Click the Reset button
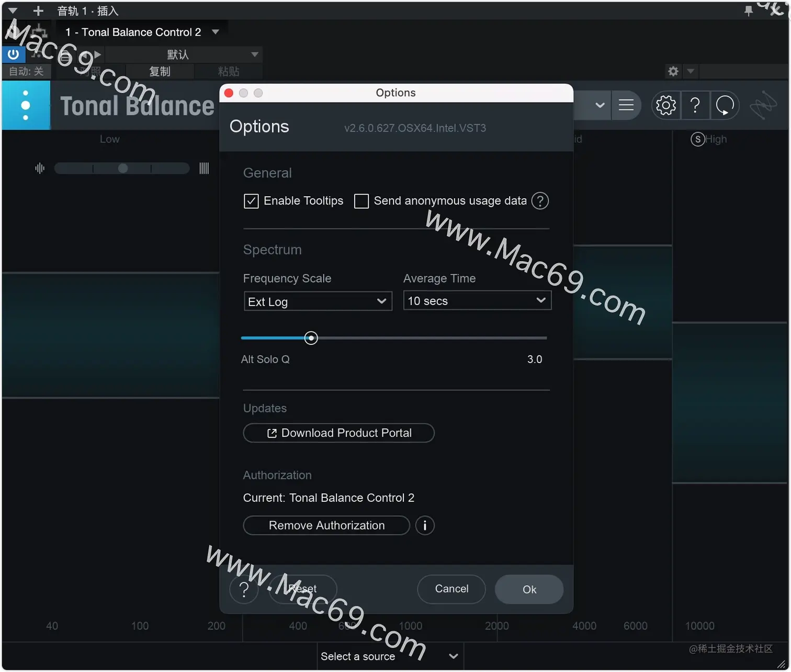This screenshot has height=672, width=791. point(303,589)
